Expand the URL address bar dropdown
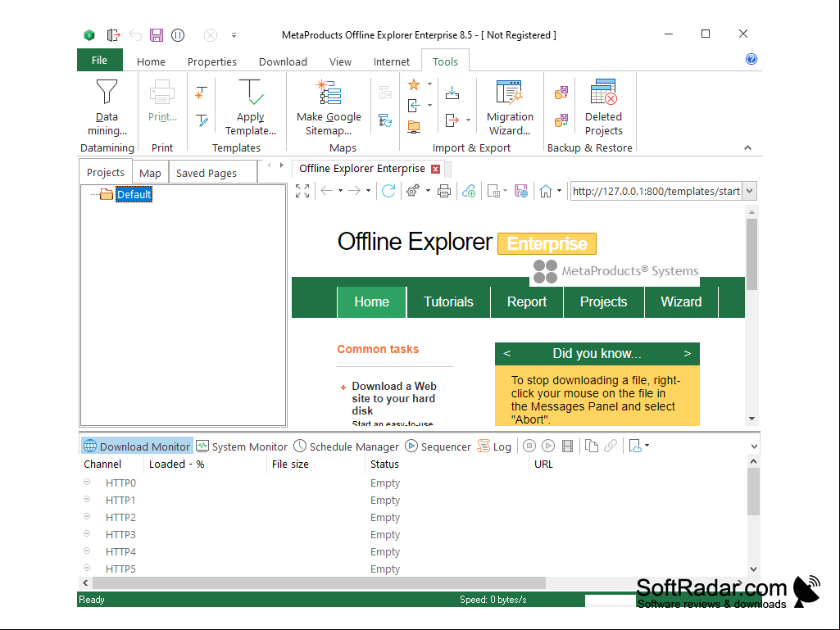This screenshot has height=630, width=840. click(750, 191)
